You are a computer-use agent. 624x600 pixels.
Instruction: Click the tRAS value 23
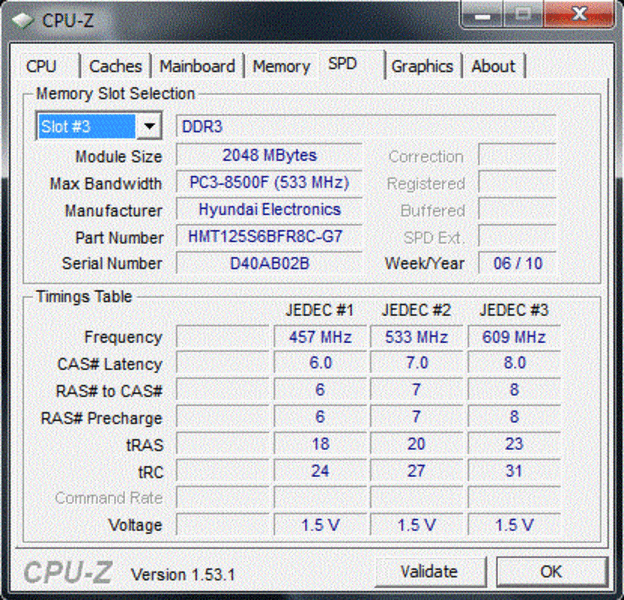tap(514, 444)
